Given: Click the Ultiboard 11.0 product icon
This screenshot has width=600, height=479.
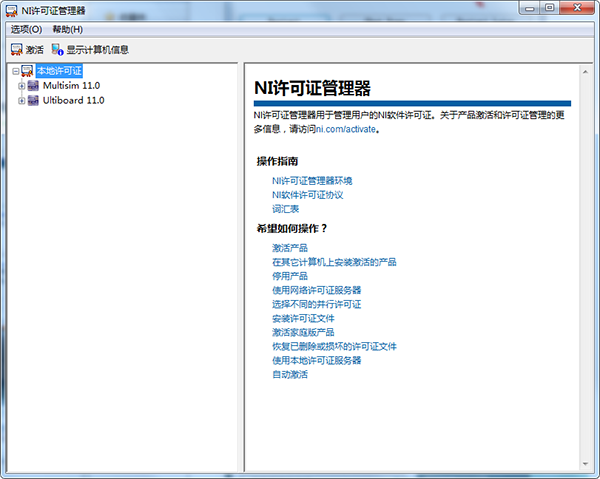Looking at the screenshot, I should coord(33,100).
